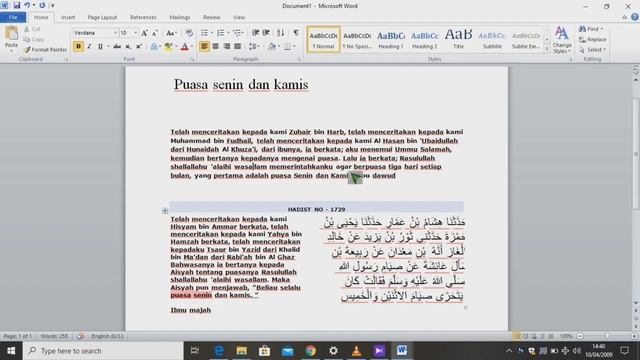
Task: Switch to the Review tab
Action: (211, 18)
